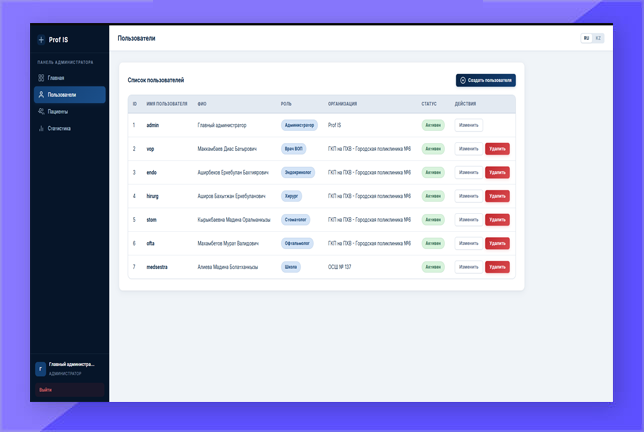Click the plus icon on Создать пользователя
The image size is (644, 432).
pyautogui.click(x=463, y=80)
